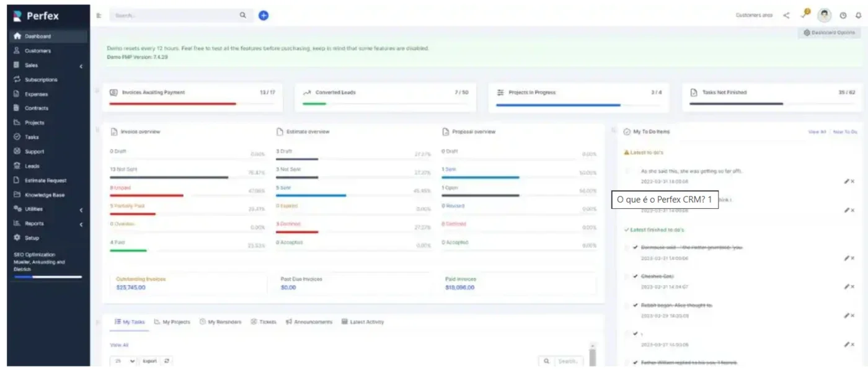Uncheck the 'Rabbit began' finished to-do checkbox

(x=627, y=306)
